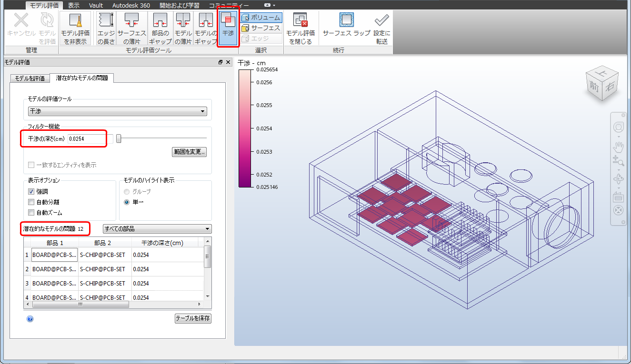Enable the 自動ズーム checkbox
The height and width of the screenshot is (364, 631).
point(31,213)
